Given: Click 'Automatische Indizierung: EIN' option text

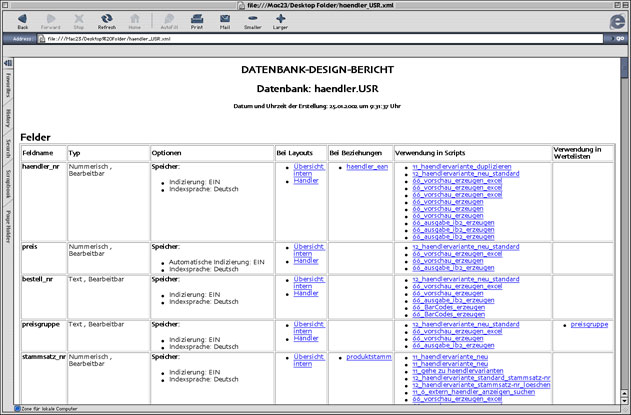Looking at the screenshot, I should coord(217,262).
